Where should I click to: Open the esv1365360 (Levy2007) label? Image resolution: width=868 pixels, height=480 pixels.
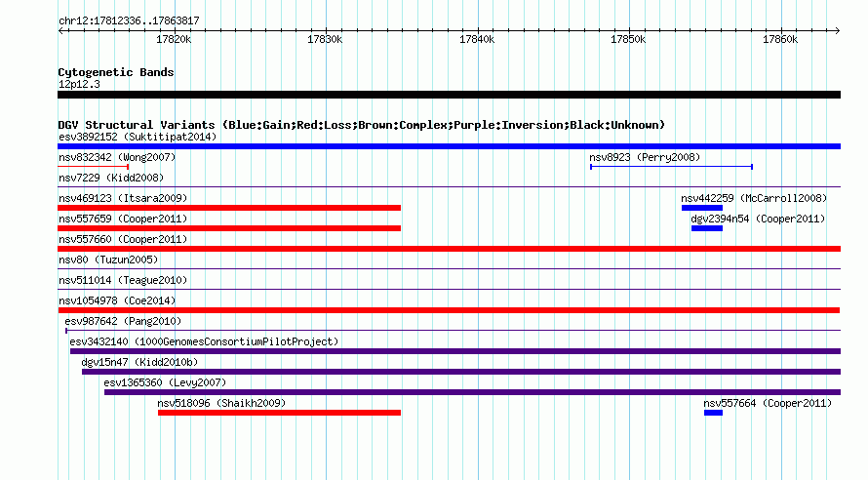(x=165, y=382)
